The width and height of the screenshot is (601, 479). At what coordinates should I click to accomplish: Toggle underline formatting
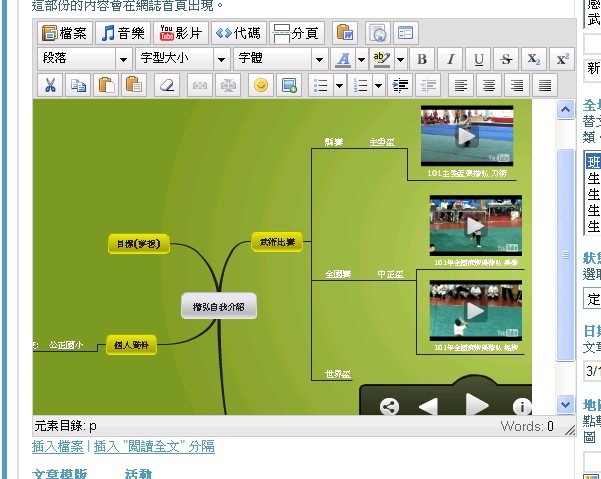(x=478, y=59)
